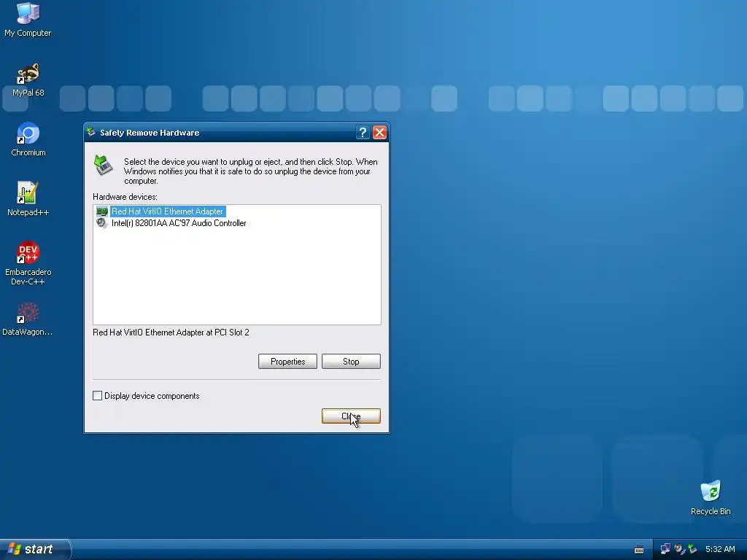Open Embarcadero Dev-C++ shortcut
747x560 pixels.
point(28,263)
